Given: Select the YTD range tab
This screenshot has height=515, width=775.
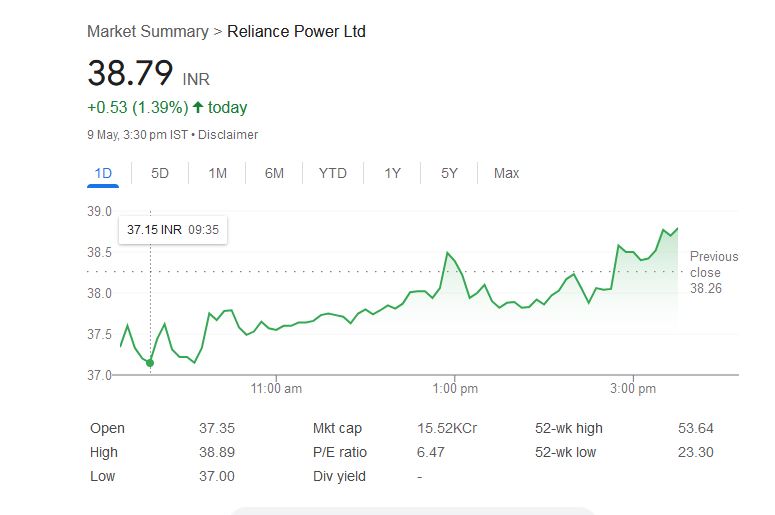Looking at the screenshot, I should (333, 173).
